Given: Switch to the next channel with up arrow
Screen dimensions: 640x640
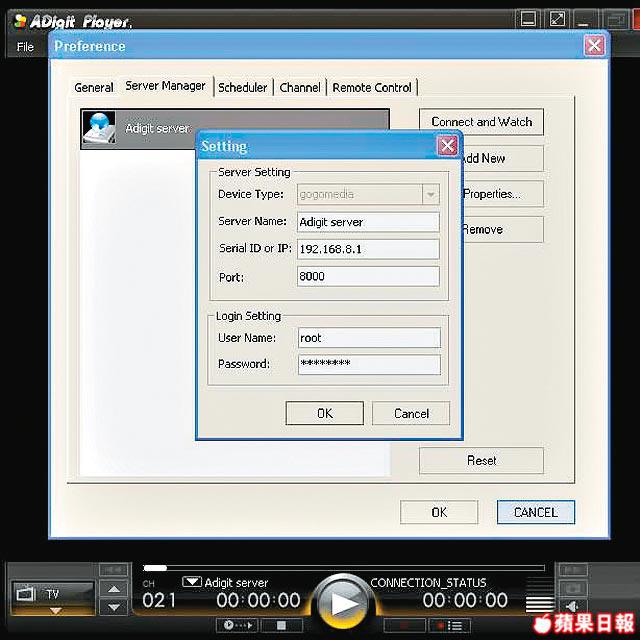Looking at the screenshot, I should click(114, 589).
